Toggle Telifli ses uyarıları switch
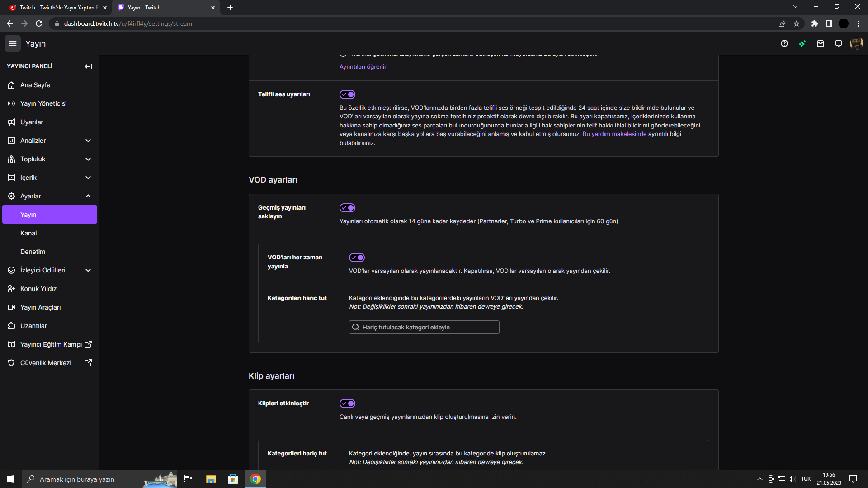The image size is (868, 488). [348, 94]
